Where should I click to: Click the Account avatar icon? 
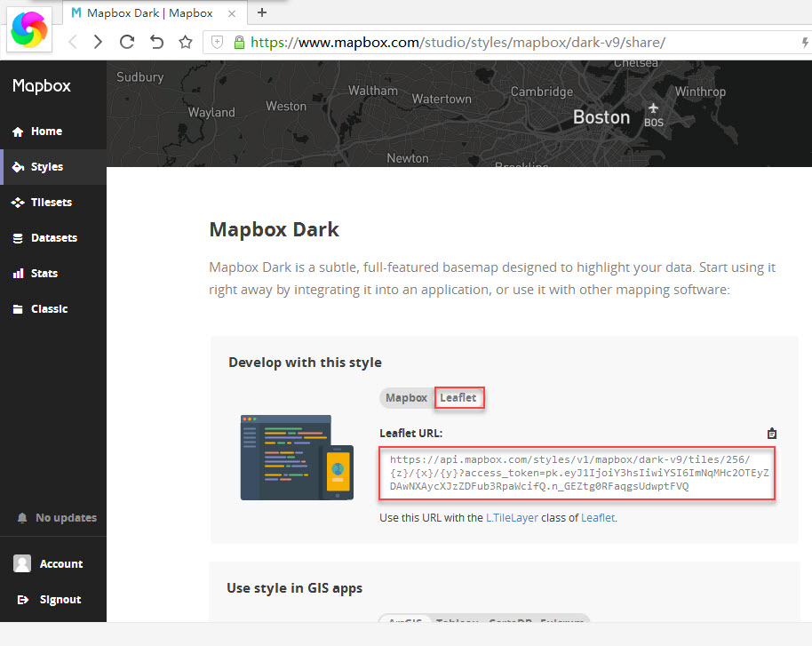(x=22, y=563)
